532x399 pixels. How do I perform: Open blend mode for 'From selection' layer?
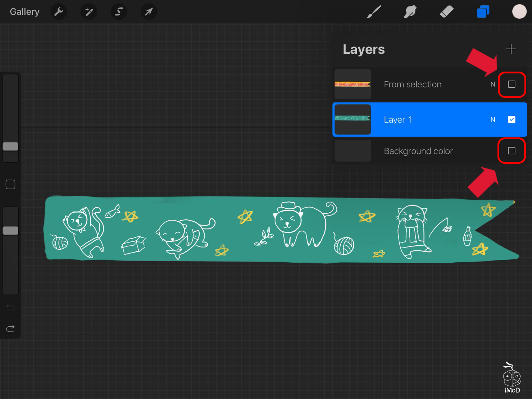pos(492,84)
